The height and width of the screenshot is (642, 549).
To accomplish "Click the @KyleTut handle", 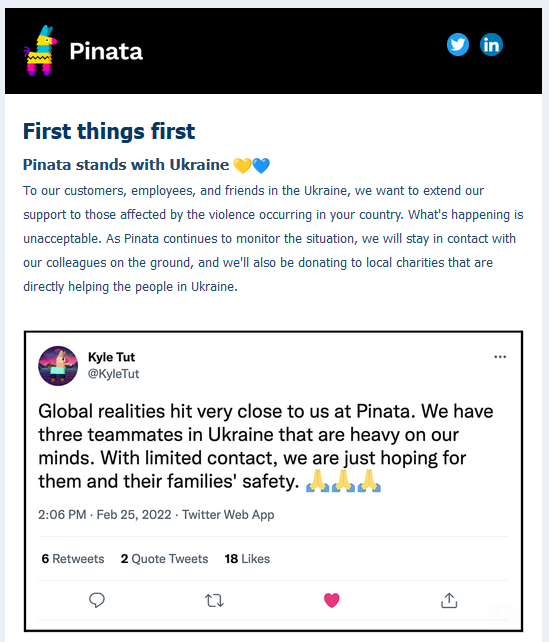I will pyautogui.click(x=113, y=373).
